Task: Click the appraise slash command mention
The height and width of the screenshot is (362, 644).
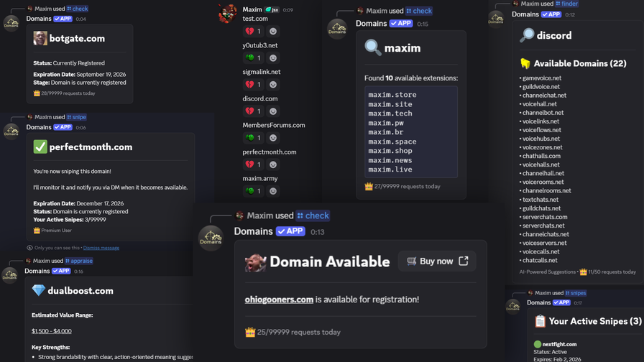Action: [78, 261]
